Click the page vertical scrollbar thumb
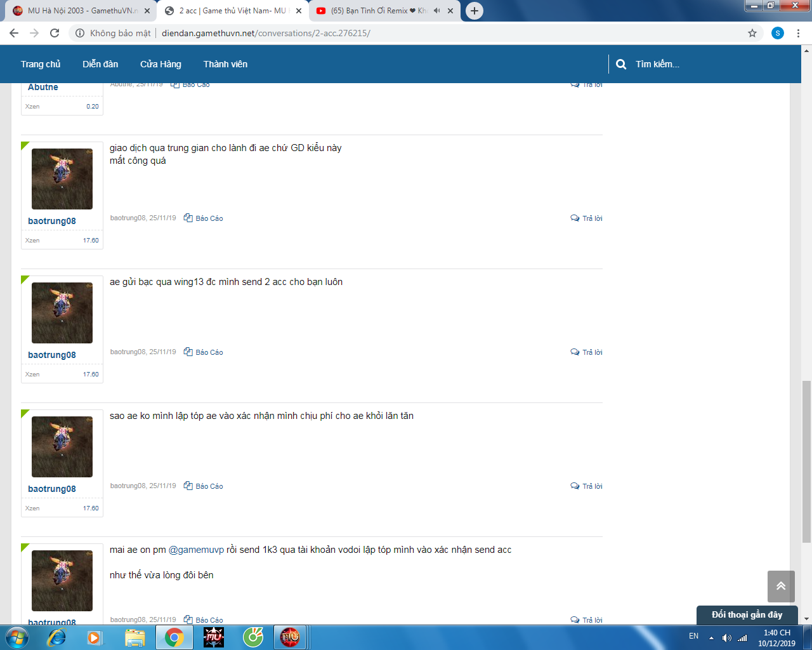 pos(806,461)
